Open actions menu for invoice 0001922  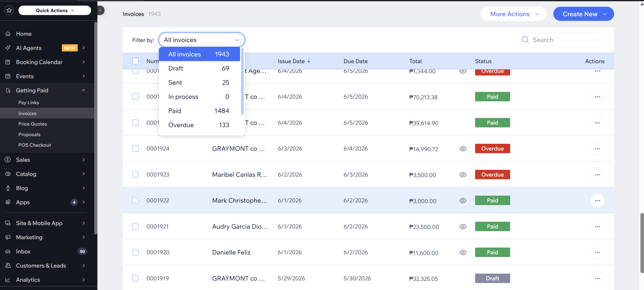(x=597, y=201)
